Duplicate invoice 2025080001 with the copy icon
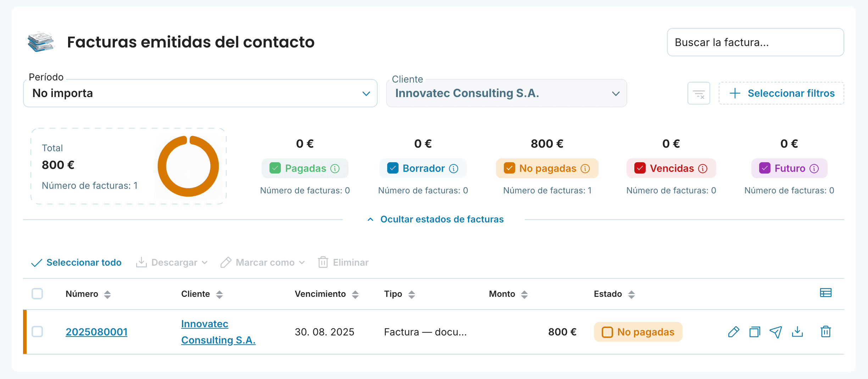The width and height of the screenshot is (868, 379). [755, 332]
